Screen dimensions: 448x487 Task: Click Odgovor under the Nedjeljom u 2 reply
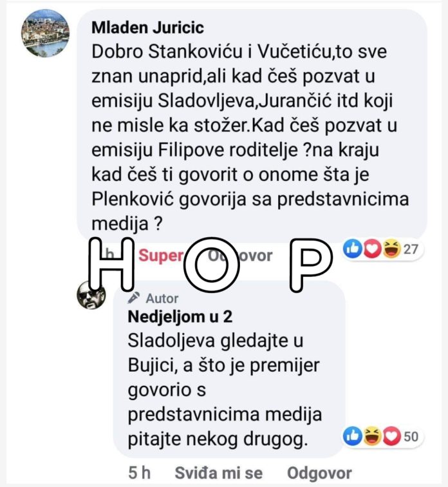tap(319, 473)
